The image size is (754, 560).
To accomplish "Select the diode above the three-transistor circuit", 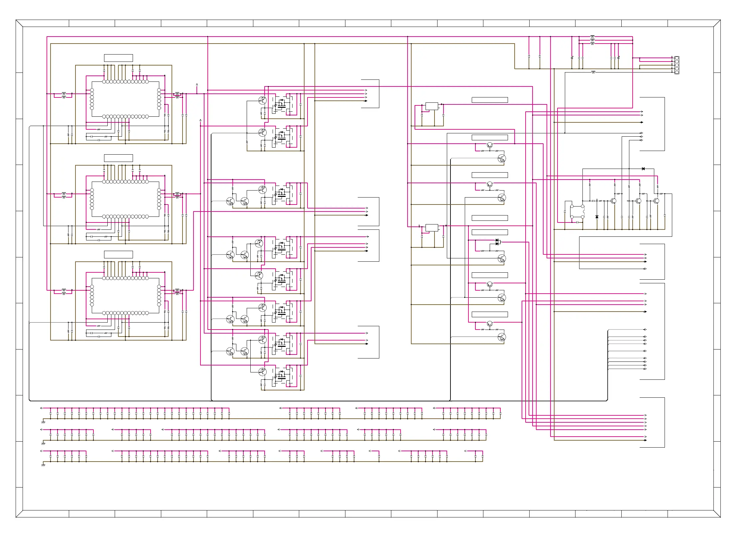I will coord(643,169).
